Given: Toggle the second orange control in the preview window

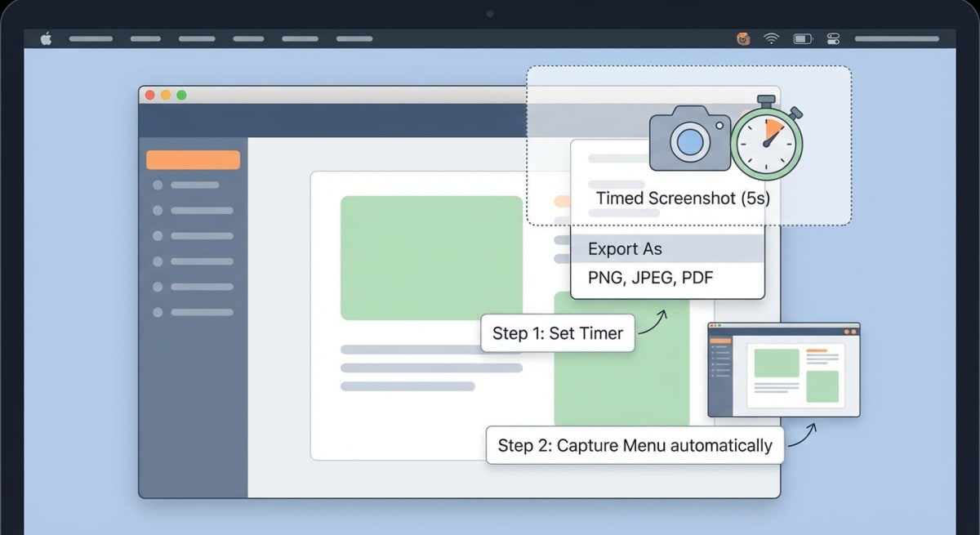Looking at the screenshot, I should pyautogui.click(x=854, y=332).
